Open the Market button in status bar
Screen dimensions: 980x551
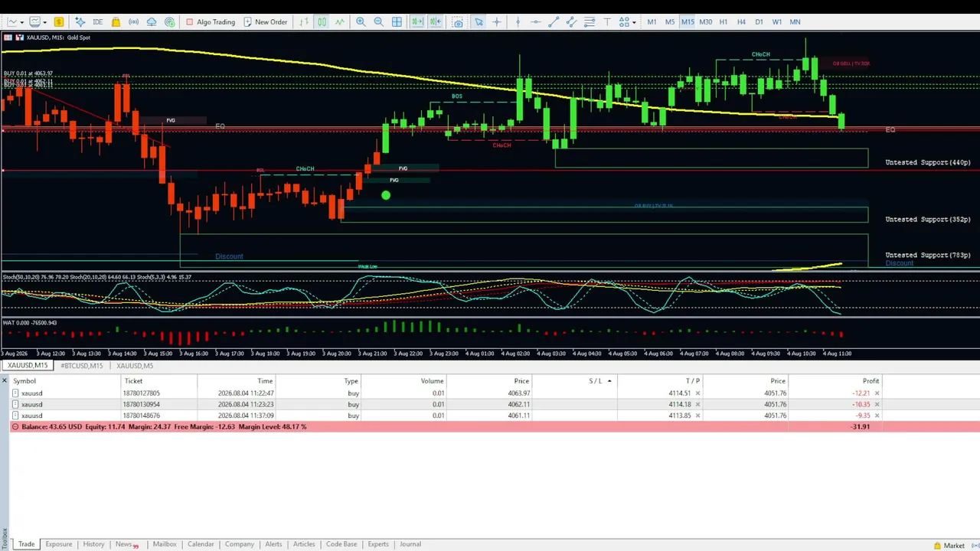click(949, 546)
